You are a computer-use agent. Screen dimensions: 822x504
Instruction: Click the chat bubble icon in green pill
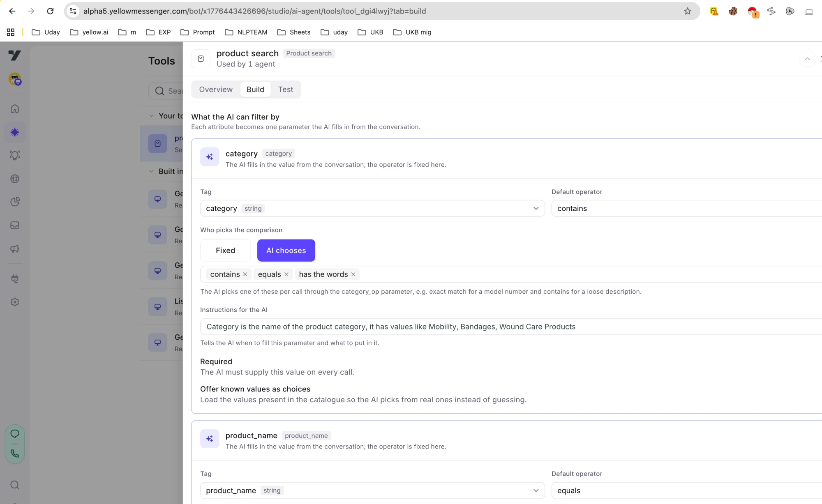pyautogui.click(x=15, y=433)
